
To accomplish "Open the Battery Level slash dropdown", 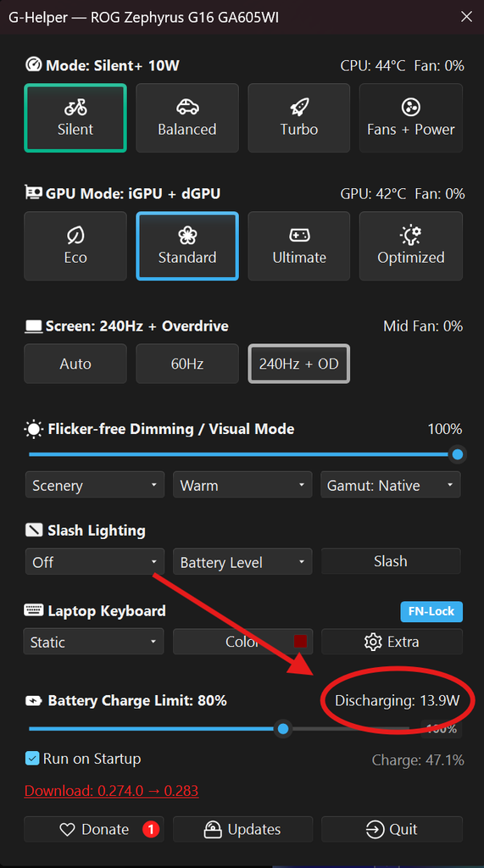I will [242, 562].
